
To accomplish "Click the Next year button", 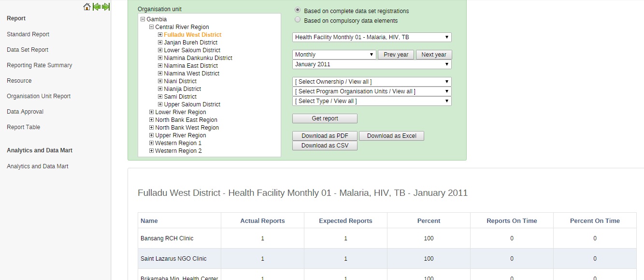I will click(x=433, y=55).
